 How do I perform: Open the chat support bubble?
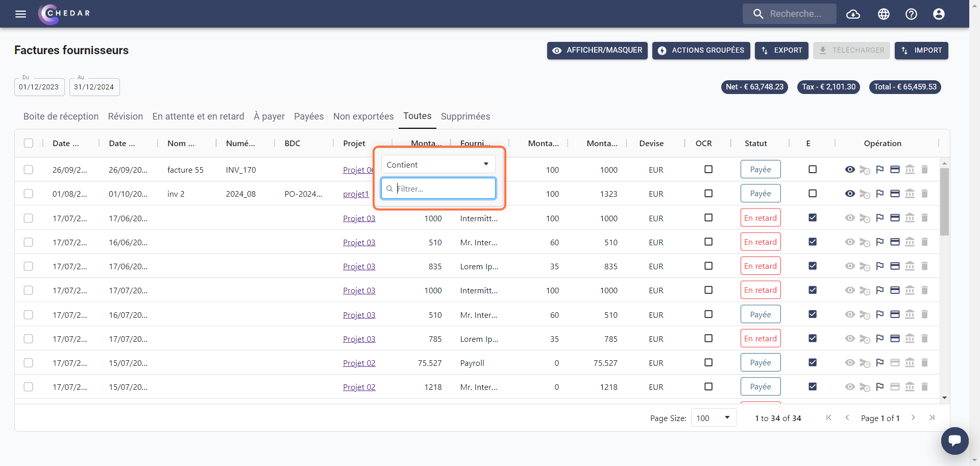(x=954, y=440)
